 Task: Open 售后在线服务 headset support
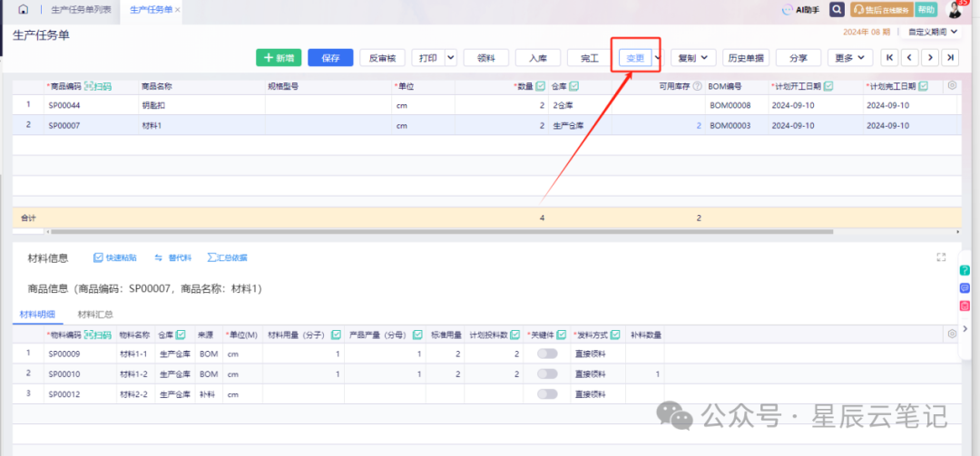881,10
